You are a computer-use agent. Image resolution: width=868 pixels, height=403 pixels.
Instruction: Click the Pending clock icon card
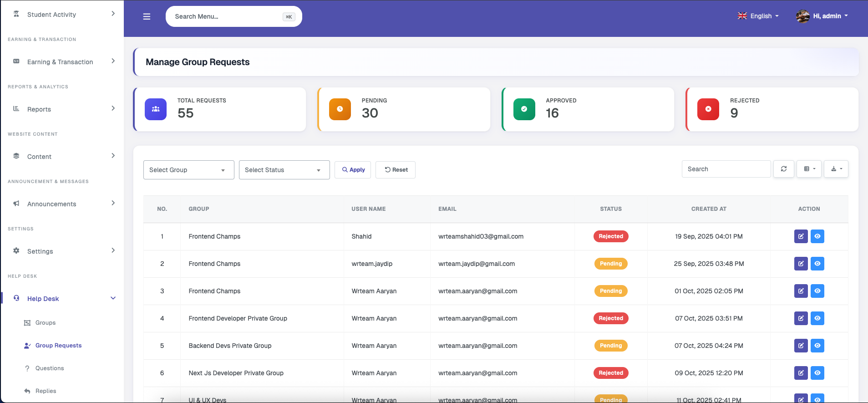[x=340, y=109]
